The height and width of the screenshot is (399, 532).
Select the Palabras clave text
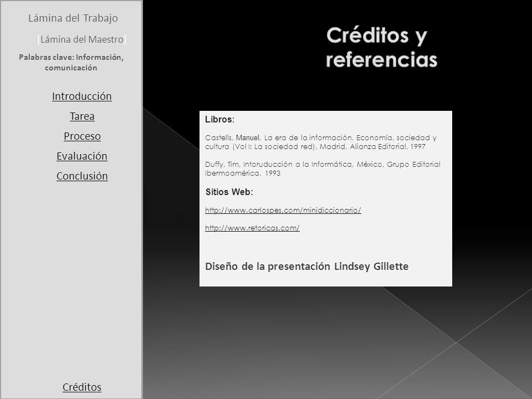coord(71,63)
